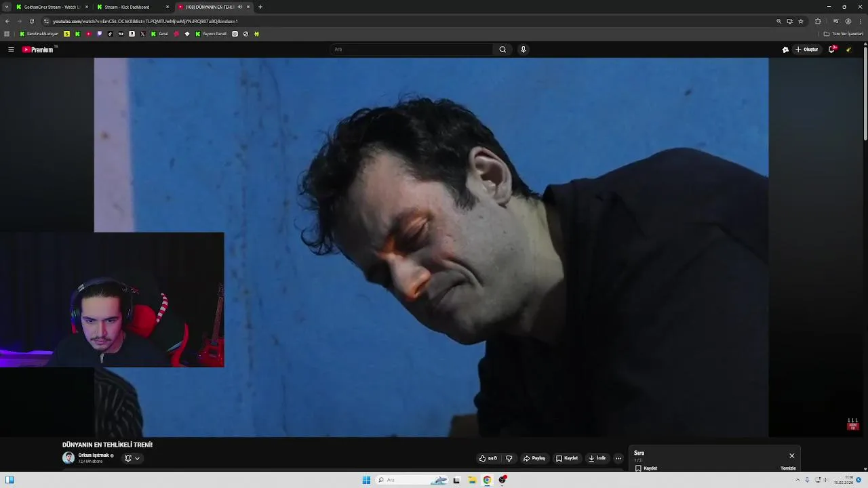Clear queue with Temizle link

pos(788,468)
